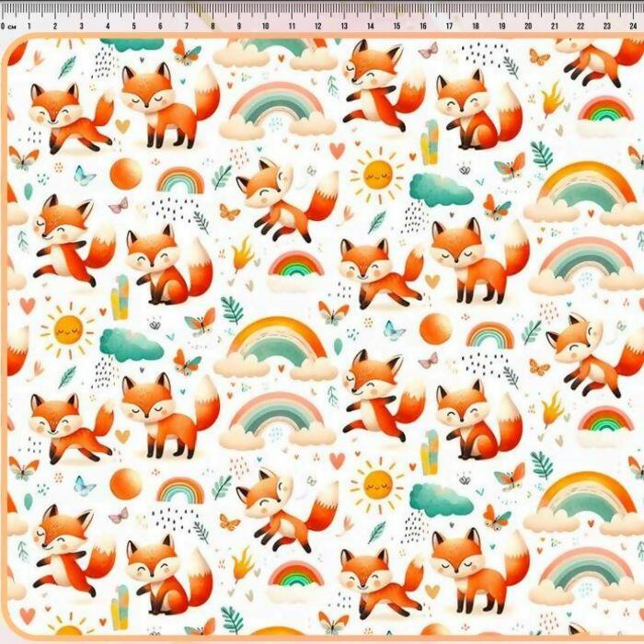Click the 21 cm number on the ruler
Viewport: 644px width, 644px height.
click(x=555, y=27)
